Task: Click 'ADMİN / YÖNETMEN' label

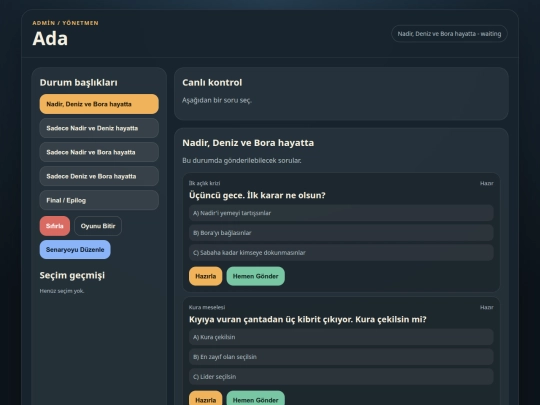Action: [x=65, y=23]
